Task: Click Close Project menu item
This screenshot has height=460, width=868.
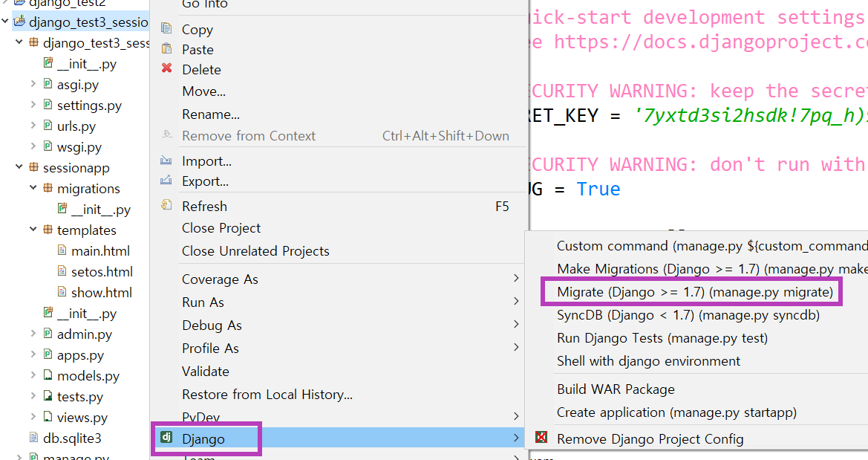Action: click(221, 228)
